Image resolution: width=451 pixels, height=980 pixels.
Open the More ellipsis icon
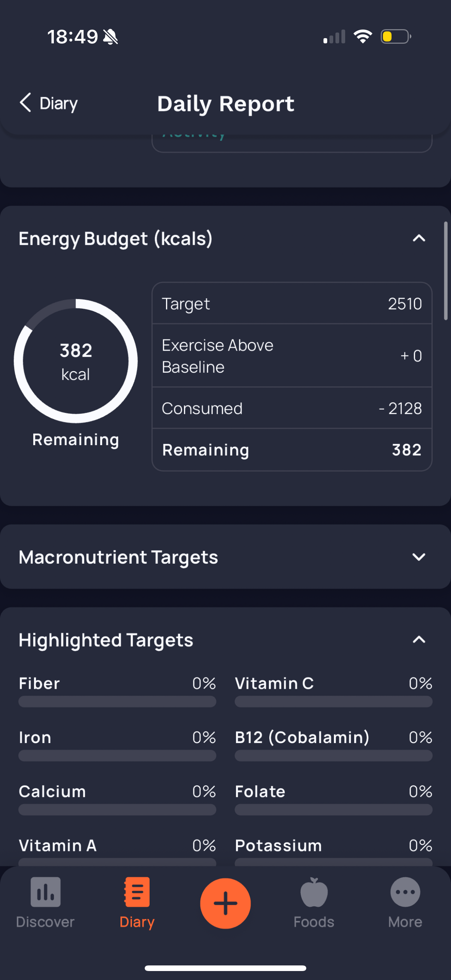tap(405, 892)
